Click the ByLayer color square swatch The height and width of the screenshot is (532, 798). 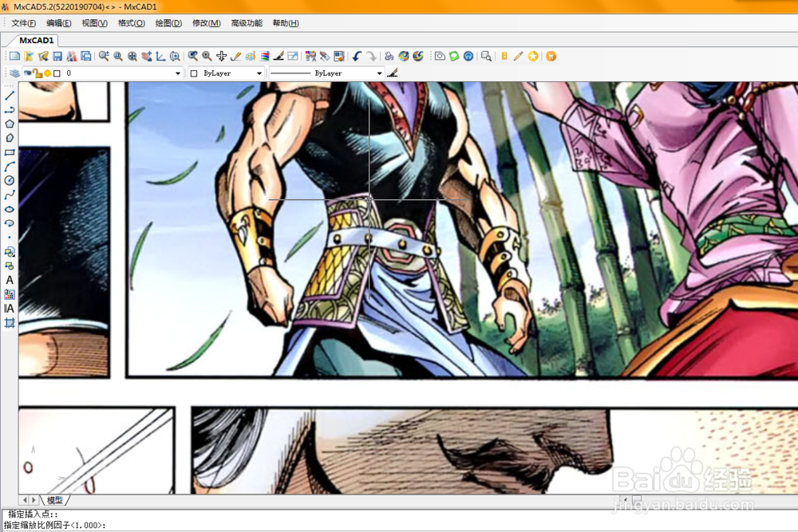194,73
